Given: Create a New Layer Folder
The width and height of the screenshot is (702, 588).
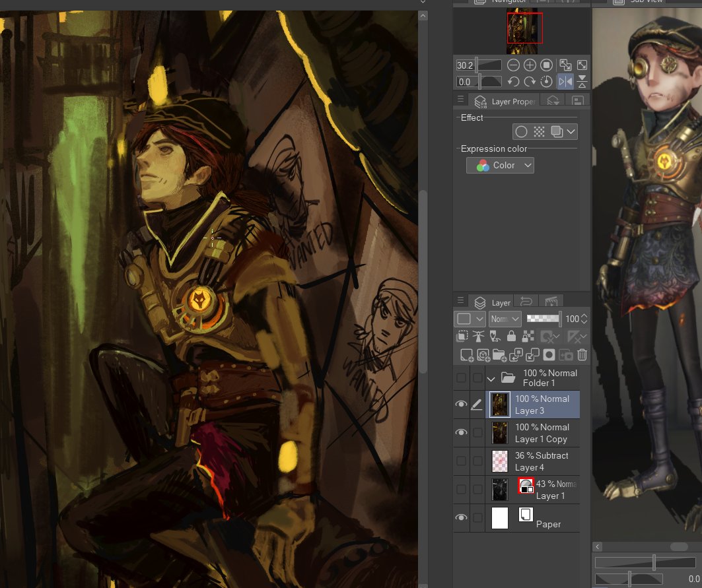Looking at the screenshot, I should coord(499,355).
